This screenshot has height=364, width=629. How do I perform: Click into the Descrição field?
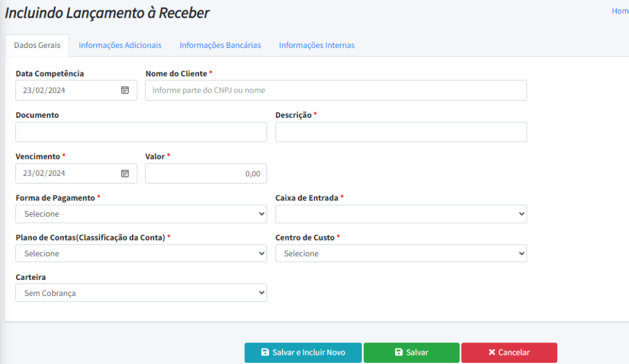400,132
